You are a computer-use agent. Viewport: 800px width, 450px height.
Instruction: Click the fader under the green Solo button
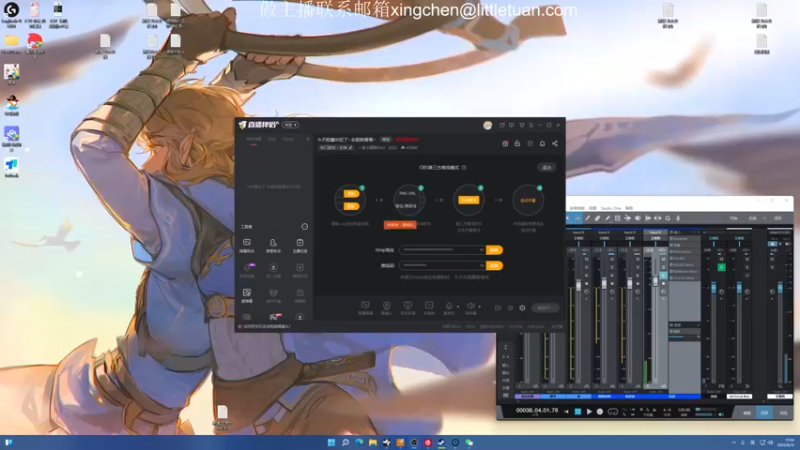(714, 289)
